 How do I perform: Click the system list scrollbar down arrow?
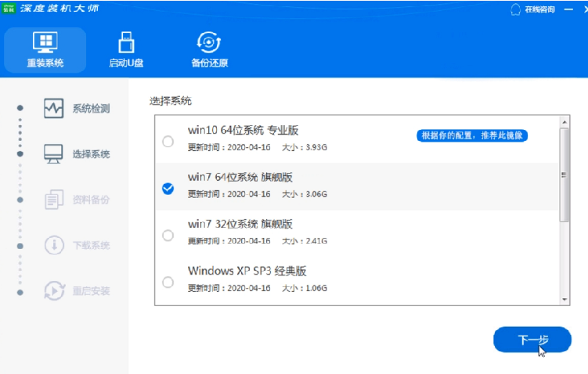pyautogui.click(x=564, y=298)
